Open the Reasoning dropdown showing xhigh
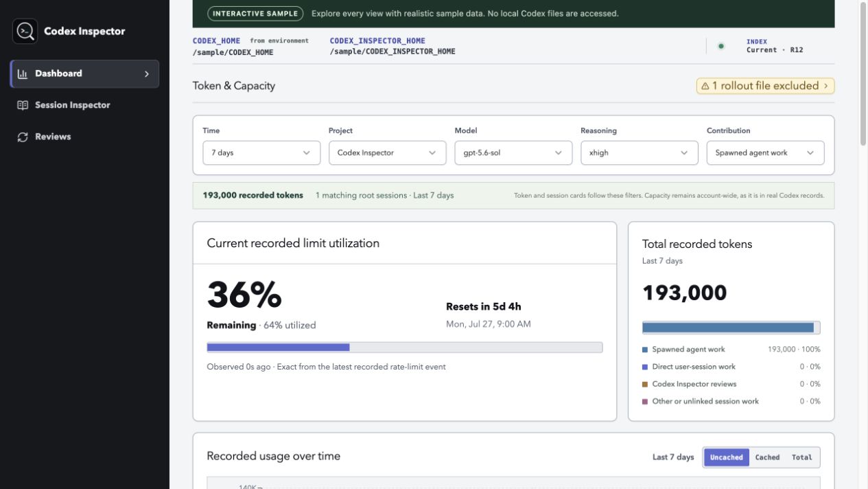868x489 pixels. pyautogui.click(x=640, y=152)
